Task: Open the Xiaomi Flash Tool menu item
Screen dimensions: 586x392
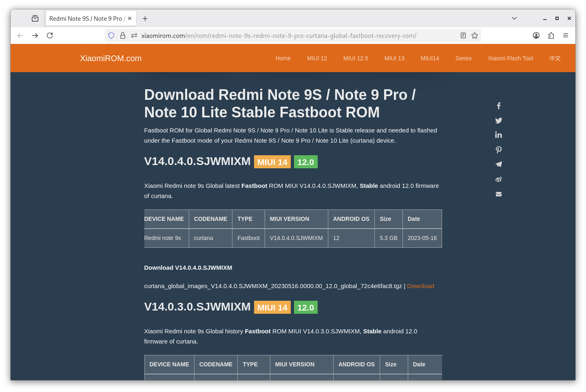Action: [510, 58]
